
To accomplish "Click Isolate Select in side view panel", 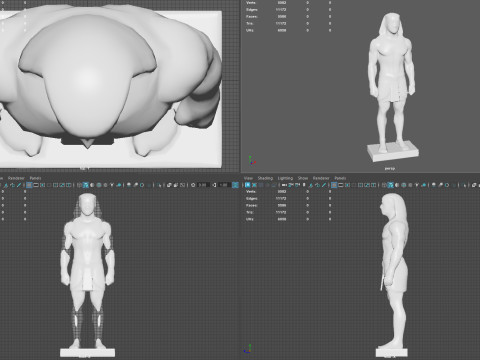I will [x=464, y=185].
